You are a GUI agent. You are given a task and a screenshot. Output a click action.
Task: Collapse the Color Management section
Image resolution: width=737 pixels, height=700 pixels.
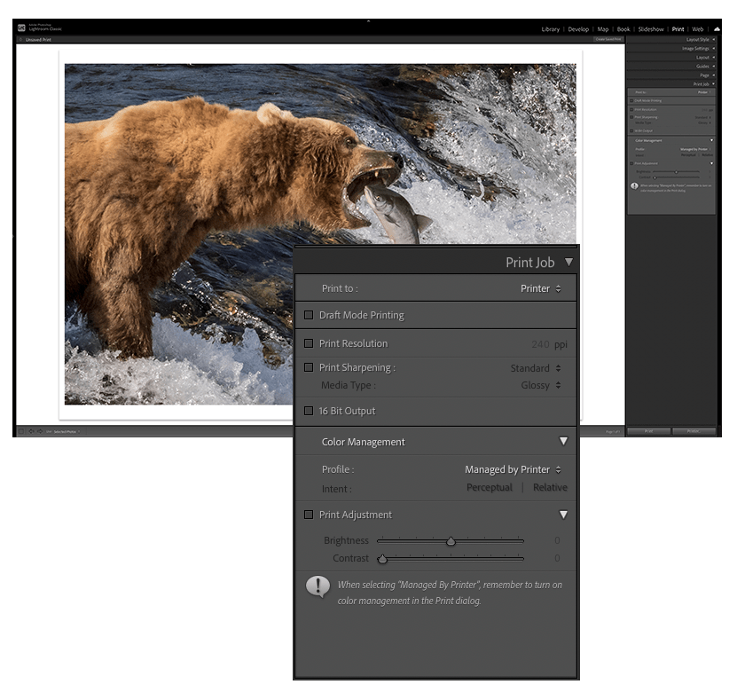[x=564, y=441]
